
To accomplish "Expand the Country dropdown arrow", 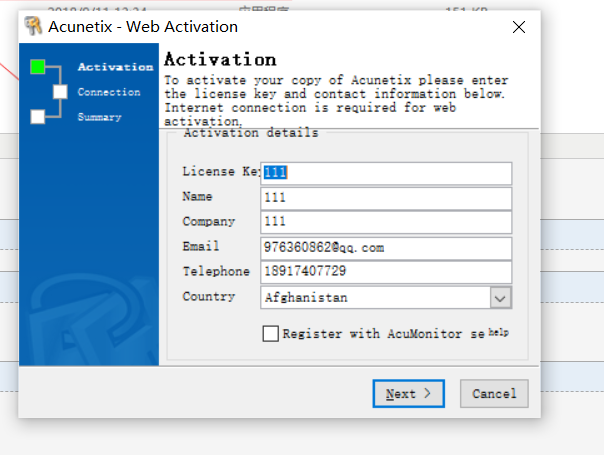I will [x=500, y=298].
